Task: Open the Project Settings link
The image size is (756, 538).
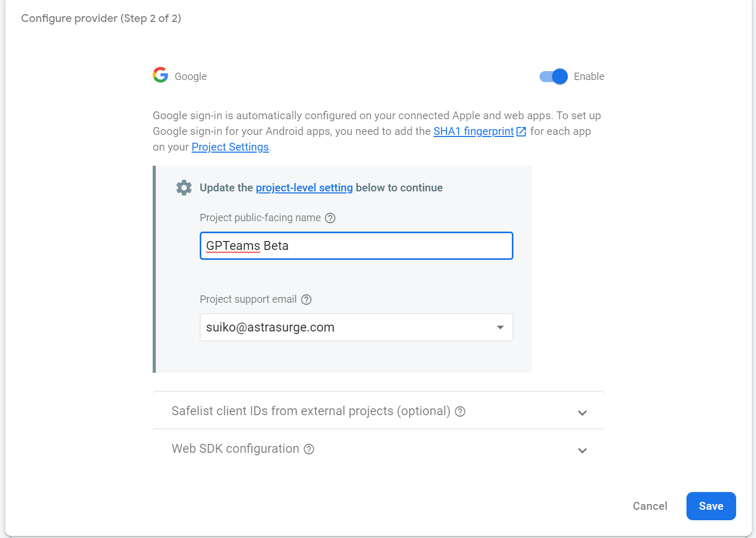Action: pyautogui.click(x=230, y=147)
